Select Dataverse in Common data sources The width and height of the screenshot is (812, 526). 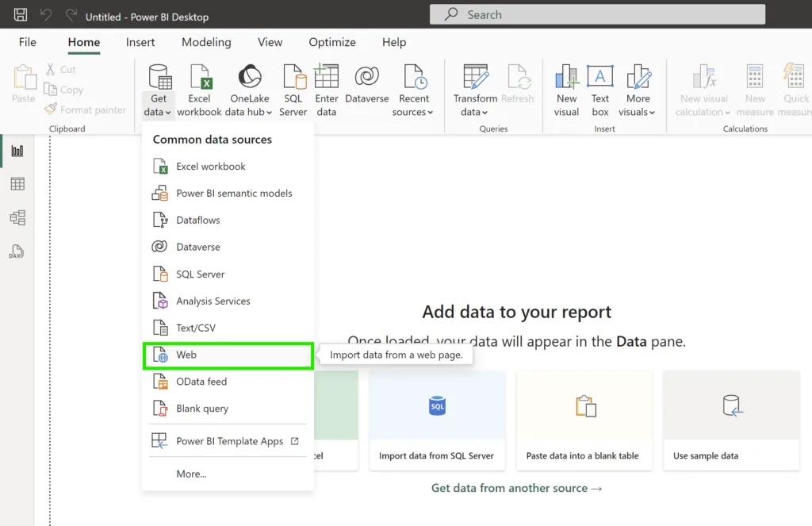(x=228, y=248)
